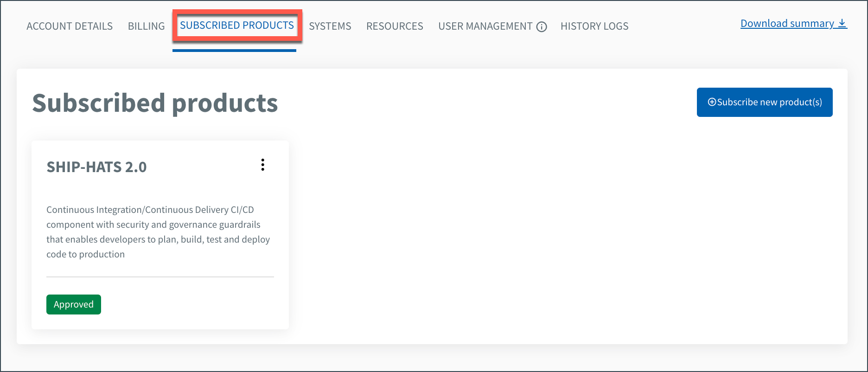Viewport: 868px width, 372px height.
Task: Go to the Systems tab
Action: pyautogui.click(x=330, y=26)
